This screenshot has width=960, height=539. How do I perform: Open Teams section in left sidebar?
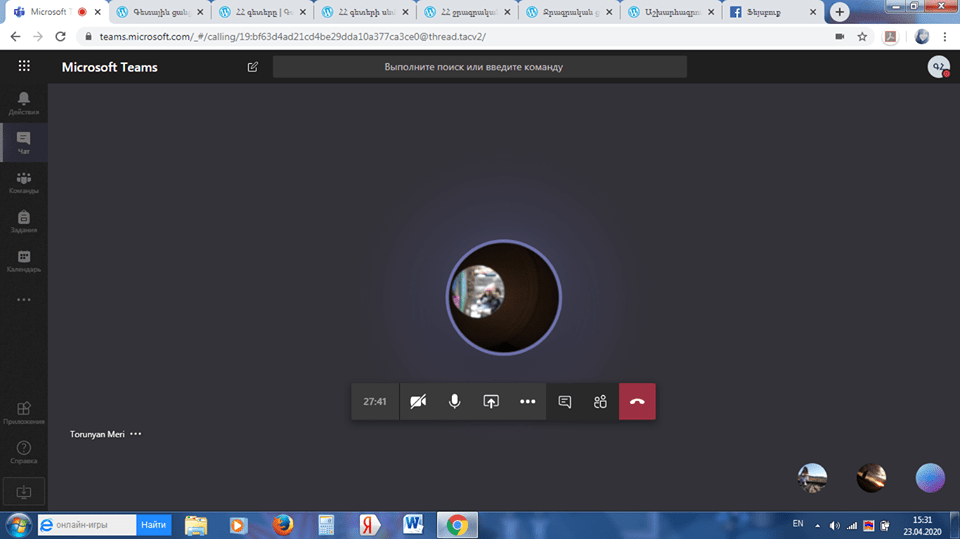pyautogui.click(x=24, y=183)
